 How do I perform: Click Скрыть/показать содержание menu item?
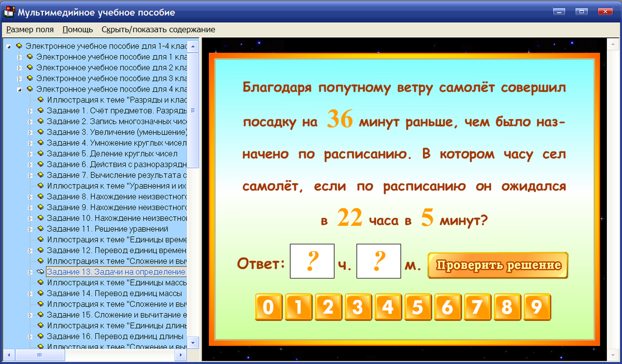158,30
